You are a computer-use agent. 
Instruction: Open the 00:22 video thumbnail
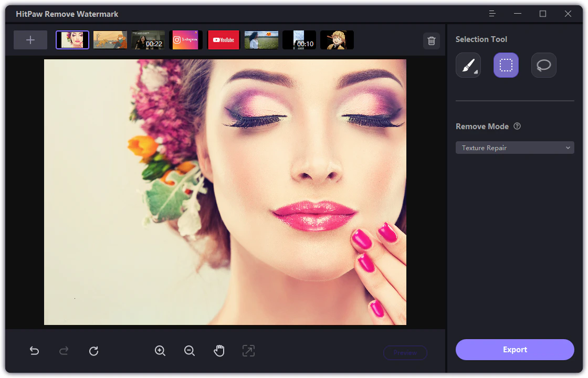pos(148,39)
